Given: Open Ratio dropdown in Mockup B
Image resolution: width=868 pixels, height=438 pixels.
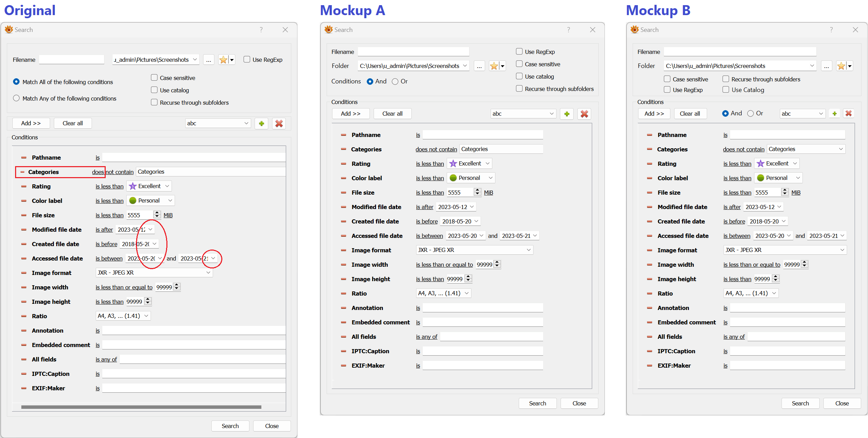Looking at the screenshot, I should click(x=774, y=293).
